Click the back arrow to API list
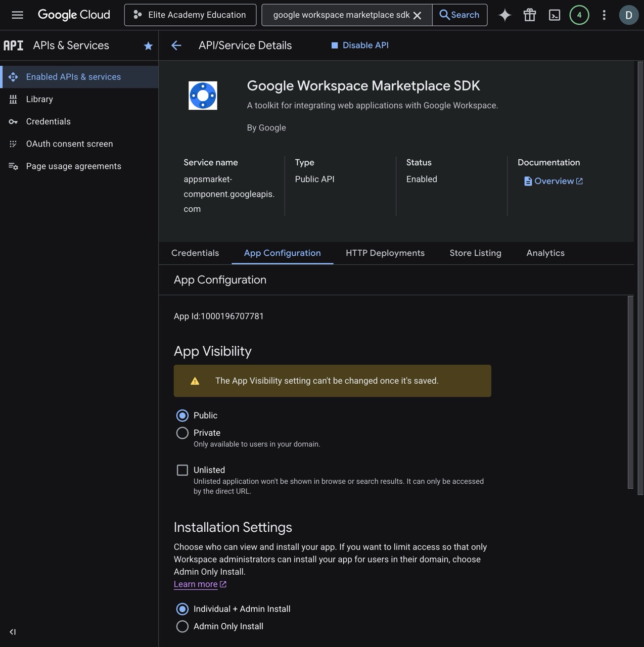Image resolution: width=644 pixels, height=647 pixels. (176, 45)
